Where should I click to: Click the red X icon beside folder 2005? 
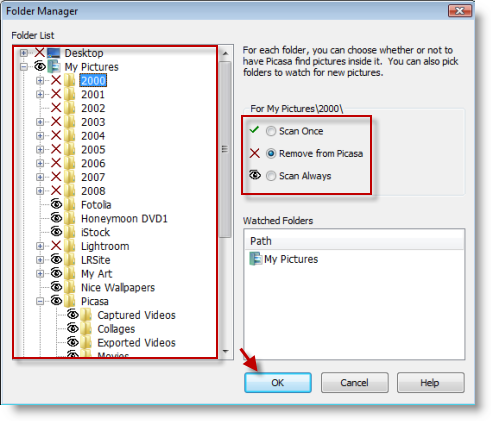tap(56, 149)
